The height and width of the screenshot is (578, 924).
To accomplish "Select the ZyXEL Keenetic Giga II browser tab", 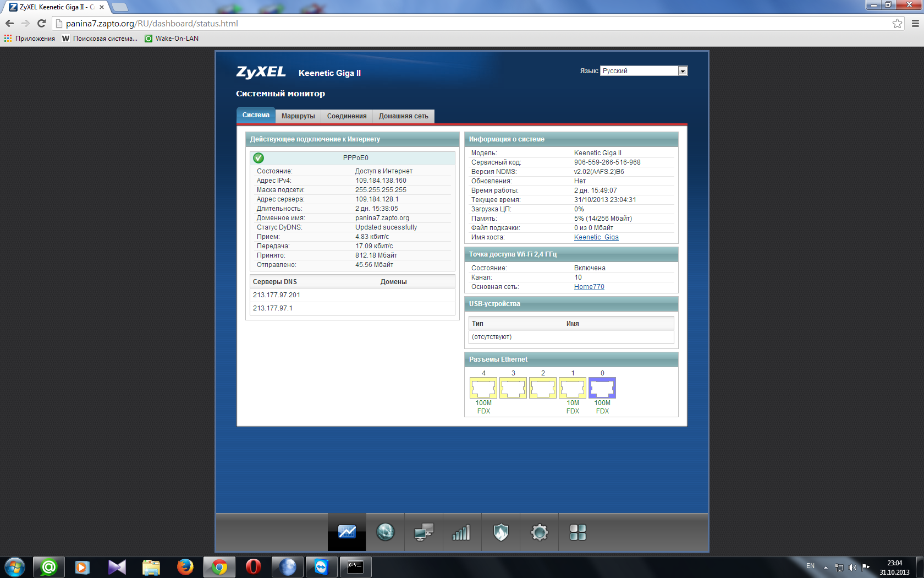I will click(57, 7).
